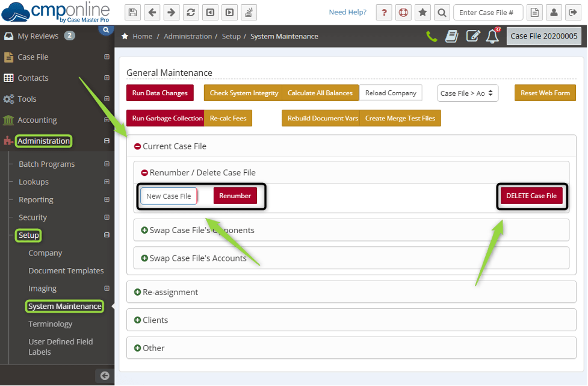This screenshot has height=386, width=588.
Task: Open help using the question mark icon
Action: (x=384, y=12)
